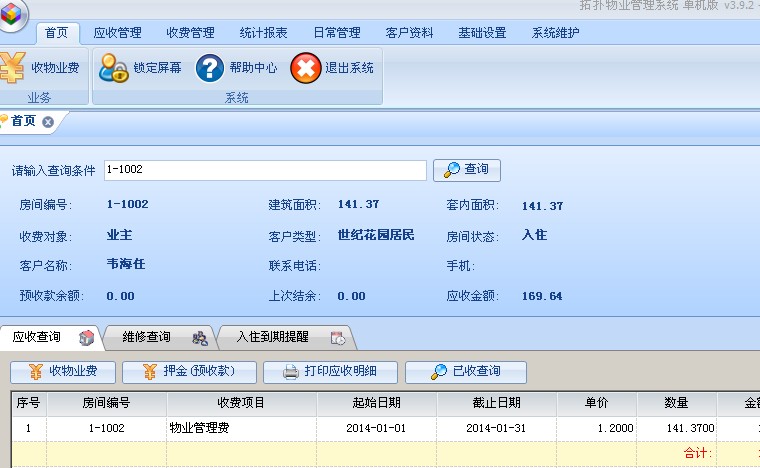Click 收物业费 button above the table

(x=63, y=372)
